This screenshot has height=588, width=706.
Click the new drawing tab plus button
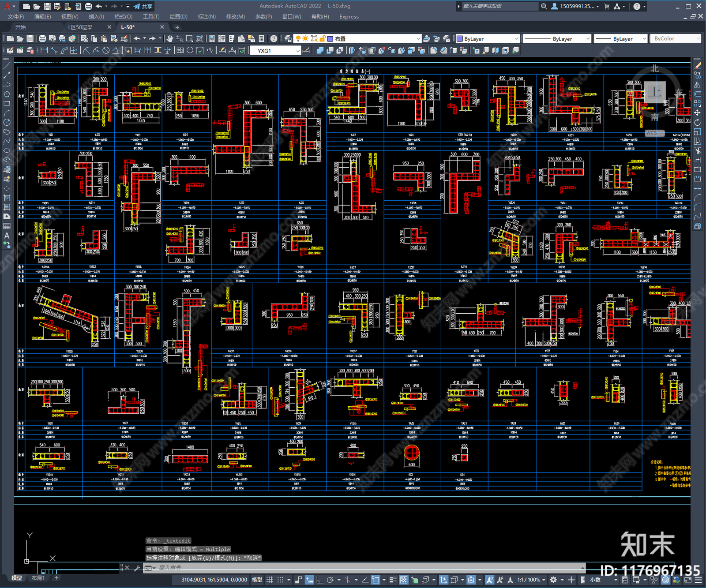(x=177, y=27)
